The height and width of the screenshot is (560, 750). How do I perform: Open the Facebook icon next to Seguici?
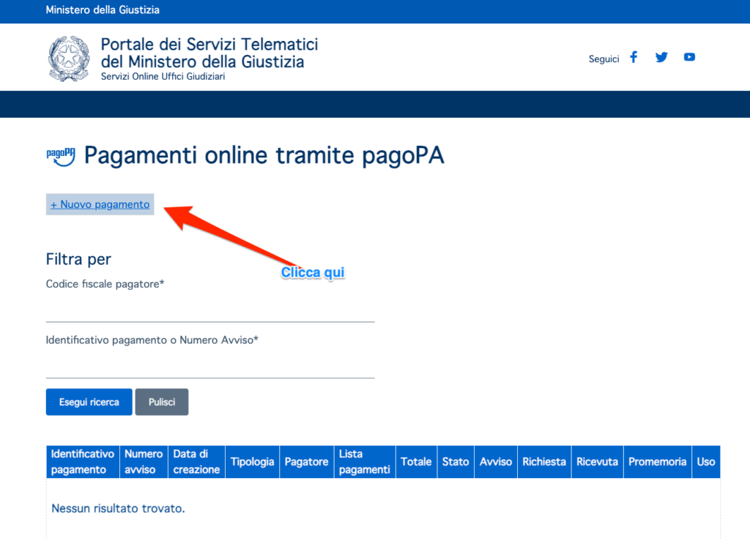[633, 56]
